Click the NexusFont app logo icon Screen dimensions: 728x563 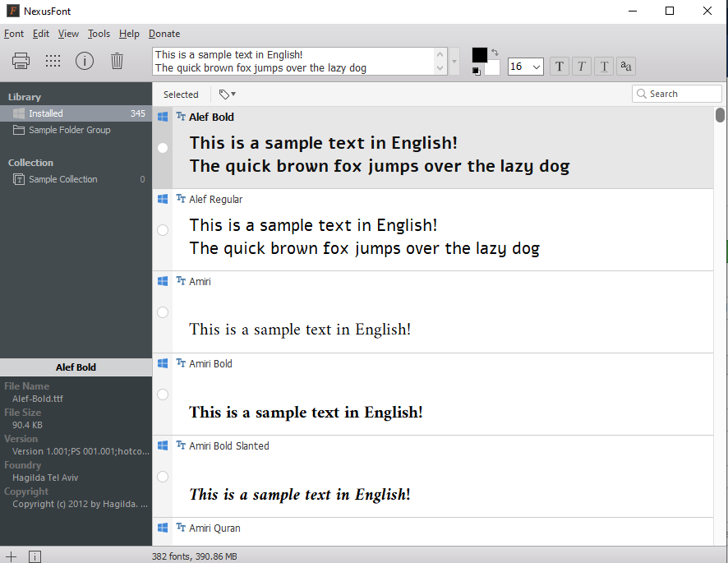(x=13, y=11)
